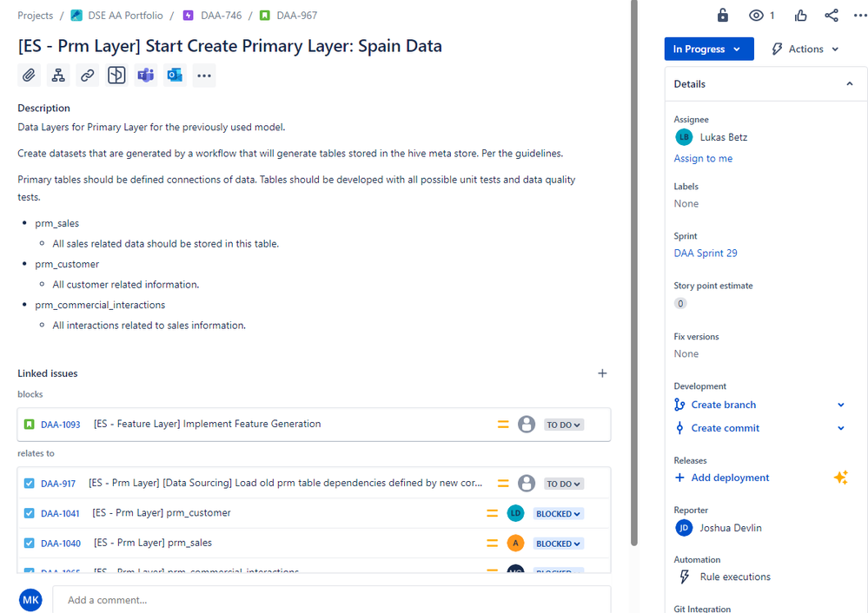Open BLOCKED status dropdown for DAA-1040
Image resolution: width=868 pixels, height=613 pixels.
pos(558,544)
